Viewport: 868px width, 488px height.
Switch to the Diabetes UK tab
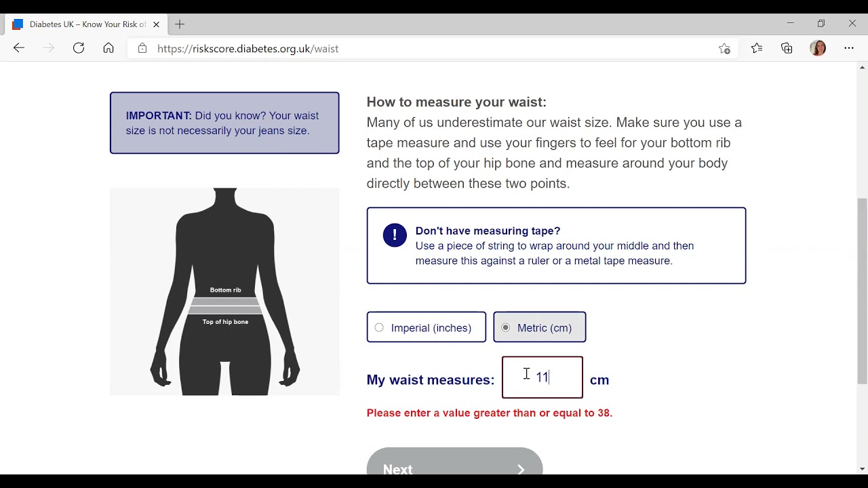coord(85,24)
